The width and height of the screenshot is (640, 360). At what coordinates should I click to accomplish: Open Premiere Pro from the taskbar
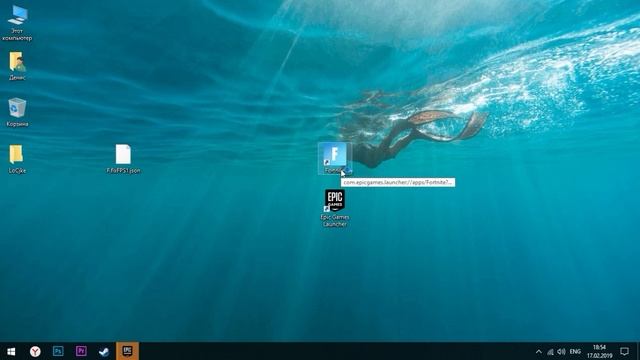pos(81,351)
